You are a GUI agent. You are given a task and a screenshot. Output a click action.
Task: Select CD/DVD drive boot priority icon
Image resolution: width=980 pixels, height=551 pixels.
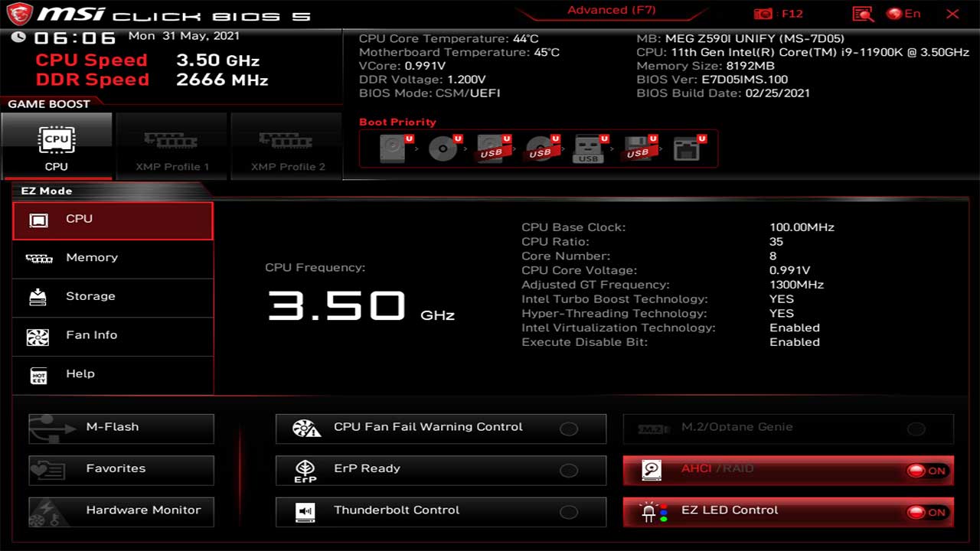point(444,148)
